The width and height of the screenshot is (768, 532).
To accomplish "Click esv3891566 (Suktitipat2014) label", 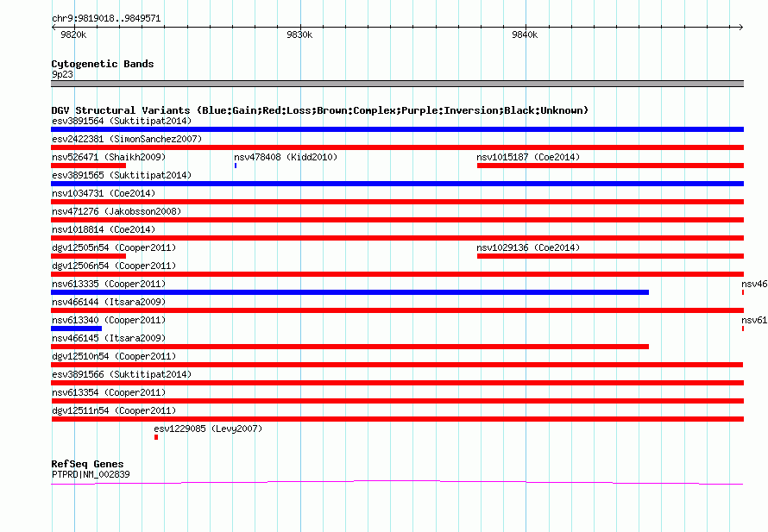I will pyautogui.click(x=122, y=374).
